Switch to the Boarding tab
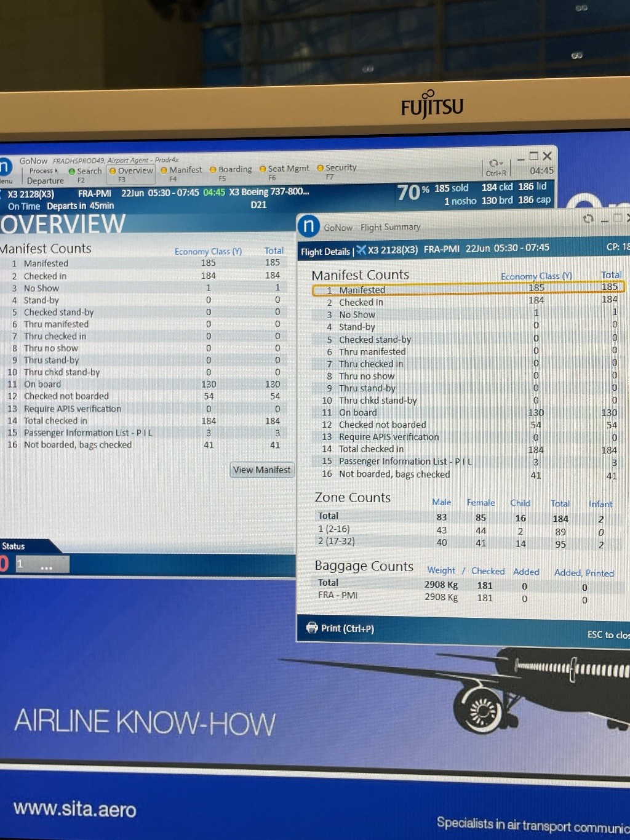Viewport: 630px width, 840px height. coord(234,169)
